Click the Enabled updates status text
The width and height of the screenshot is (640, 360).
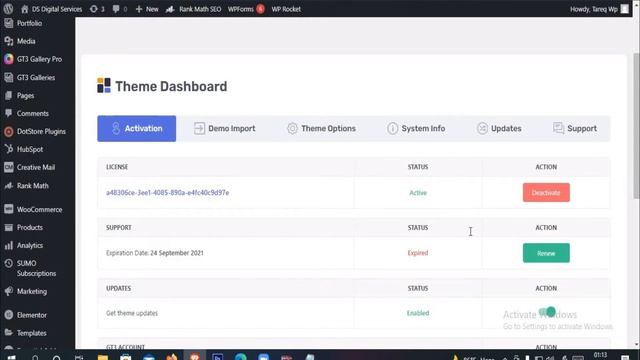pos(418,313)
